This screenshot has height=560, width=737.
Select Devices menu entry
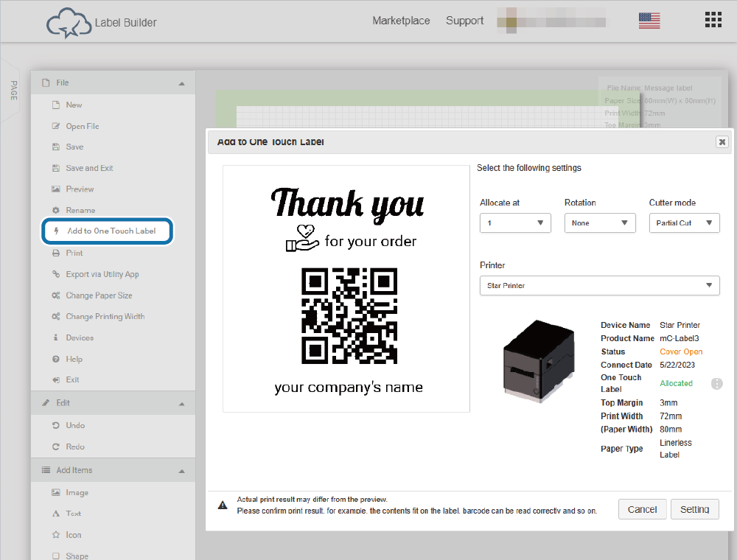80,337
